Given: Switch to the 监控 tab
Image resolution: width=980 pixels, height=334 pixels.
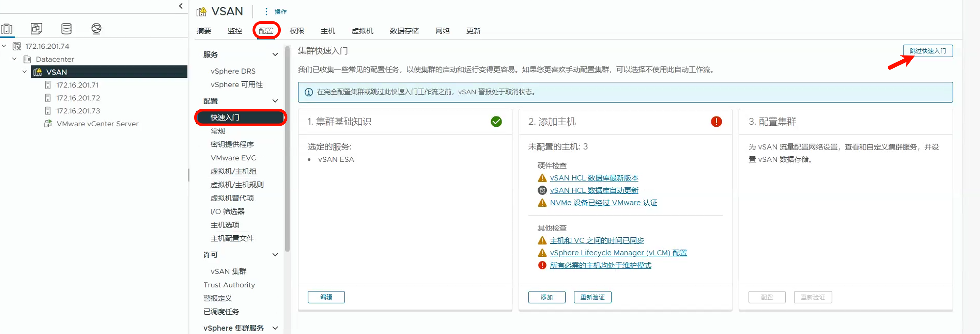Looking at the screenshot, I should [x=235, y=31].
